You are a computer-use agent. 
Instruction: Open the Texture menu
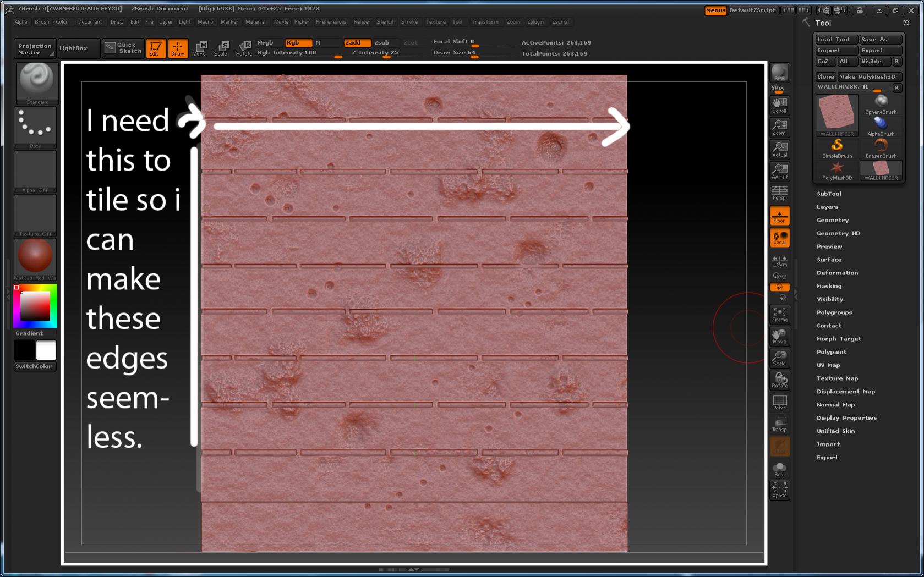click(435, 22)
